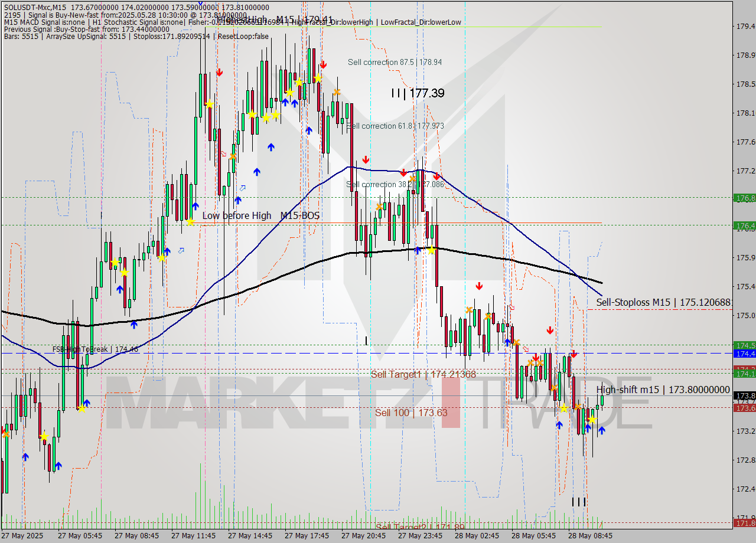Click the orange X marker left of 177.39 label
756x543 pixels.
(337, 91)
